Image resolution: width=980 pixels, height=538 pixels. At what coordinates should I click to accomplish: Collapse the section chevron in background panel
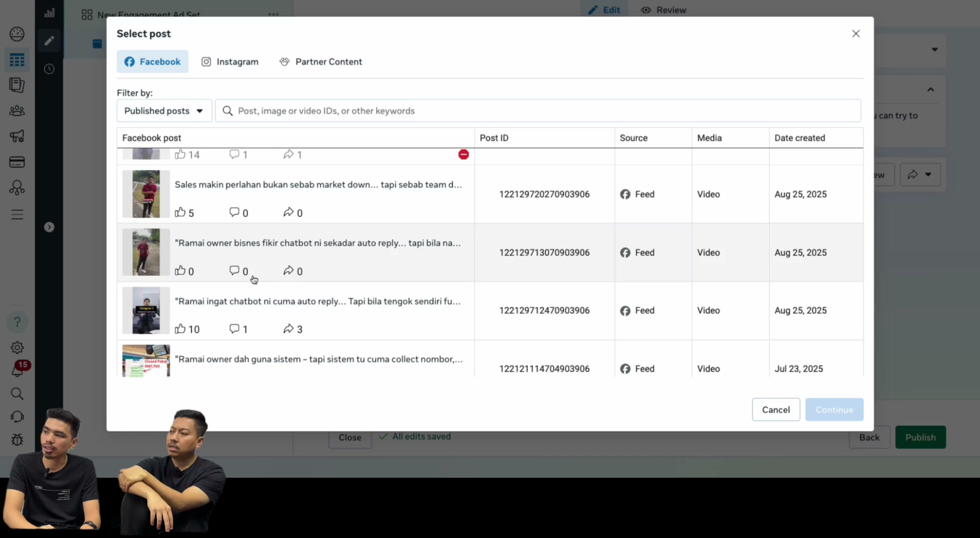click(930, 90)
